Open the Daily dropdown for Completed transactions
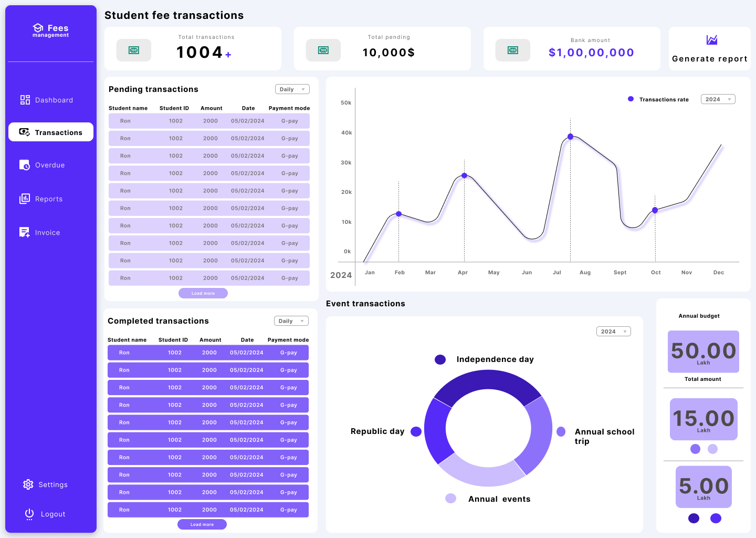Image resolution: width=756 pixels, height=538 pixels. tap(291, 321)
